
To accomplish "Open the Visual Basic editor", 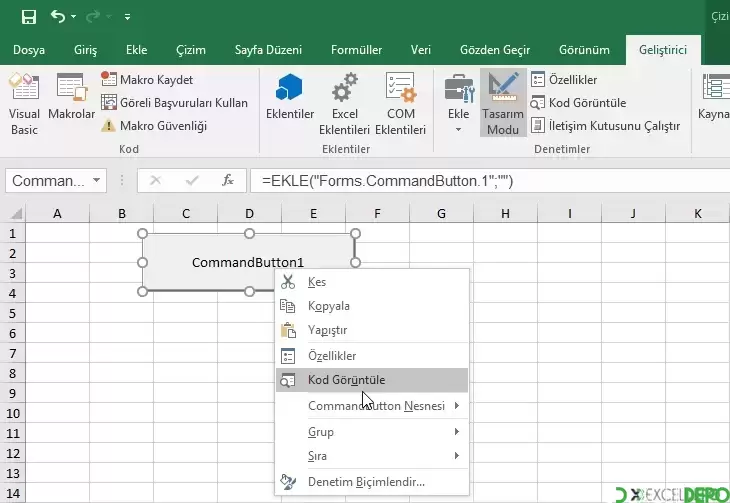I will click(24, 104).
